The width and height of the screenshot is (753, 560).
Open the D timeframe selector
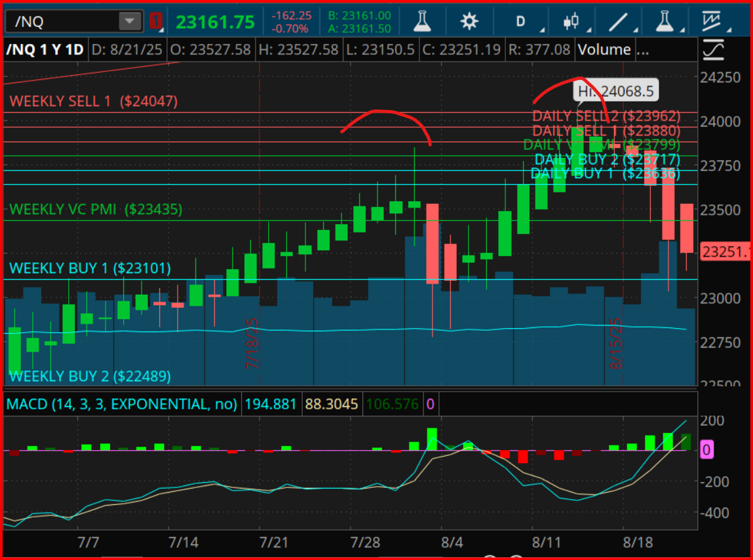520,22
